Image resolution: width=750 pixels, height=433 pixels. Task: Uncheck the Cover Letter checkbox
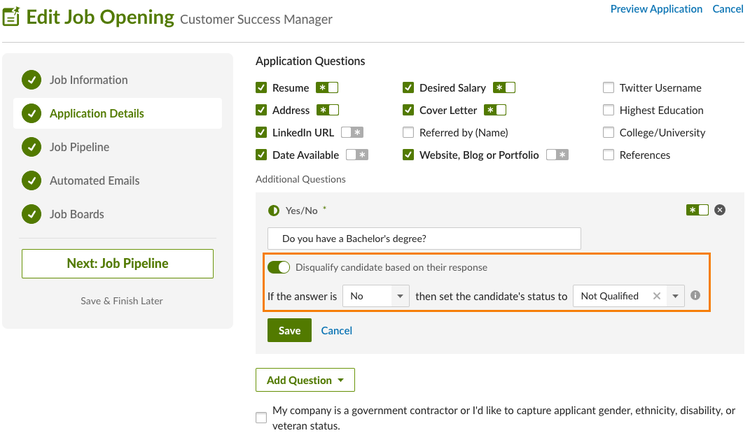tap(409, 110)
